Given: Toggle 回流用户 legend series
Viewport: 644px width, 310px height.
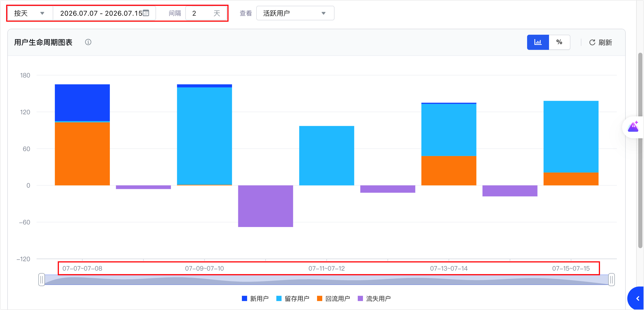Looking at the screenshot, I should click(x=333, y=299).
